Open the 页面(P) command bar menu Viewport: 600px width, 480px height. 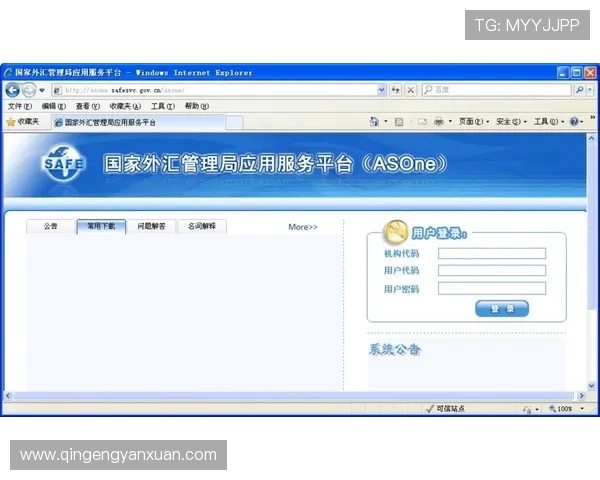[474, 122]
